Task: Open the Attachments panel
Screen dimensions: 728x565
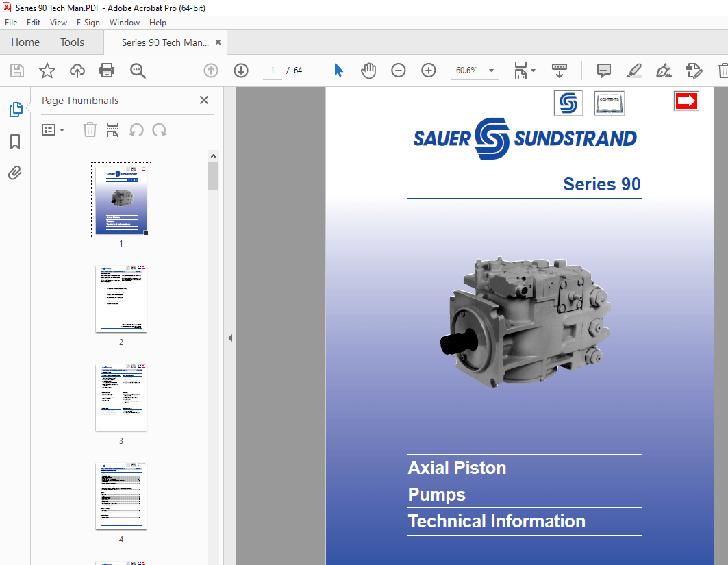Action: point(14,173)
